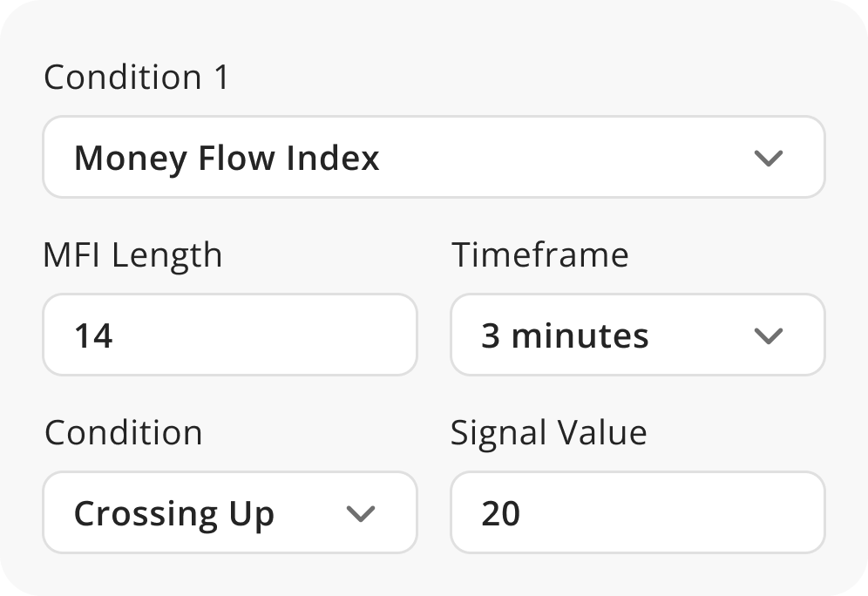Click the 'Condition 1' heading
This screenshot has height=596, width=868.
pos(134,78)
